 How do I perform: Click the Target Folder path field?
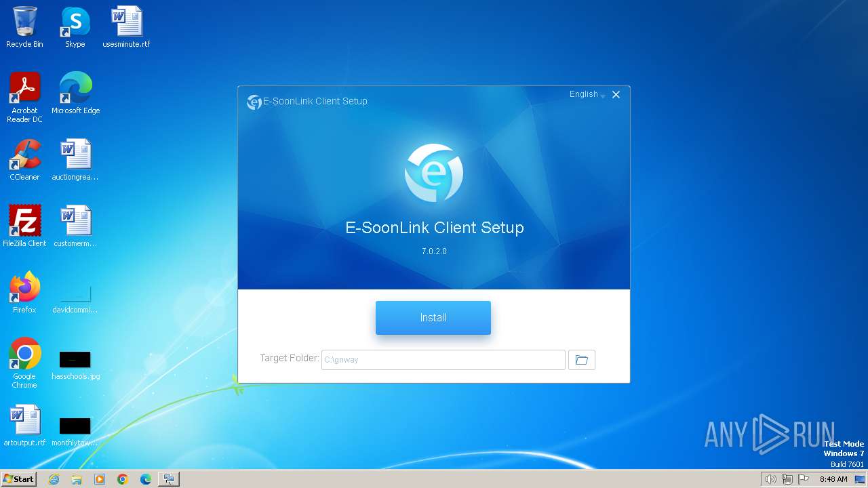pos(443,360)
